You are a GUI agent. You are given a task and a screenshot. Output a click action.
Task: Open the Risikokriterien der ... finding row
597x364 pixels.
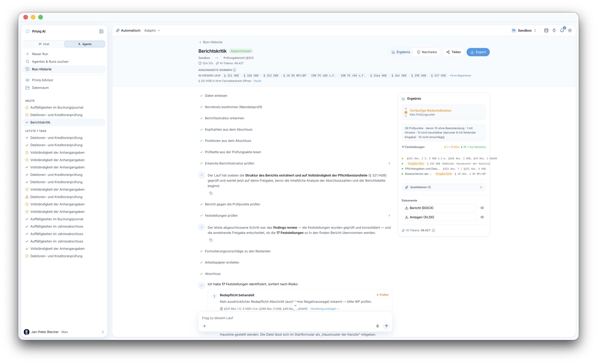click(444, 174)
